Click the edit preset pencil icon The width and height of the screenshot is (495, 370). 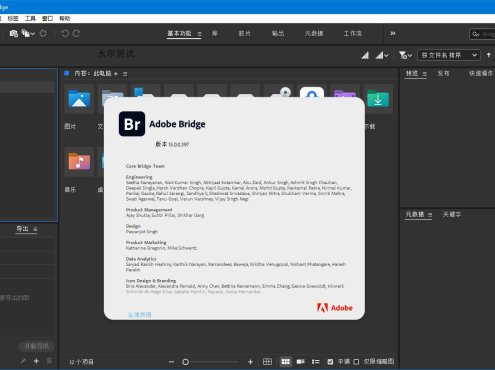23,361
